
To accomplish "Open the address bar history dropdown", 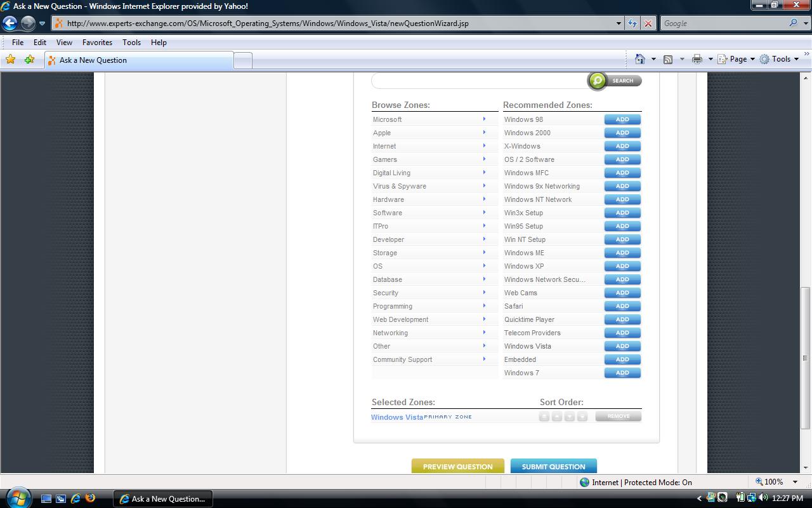I will pos(619,23).
